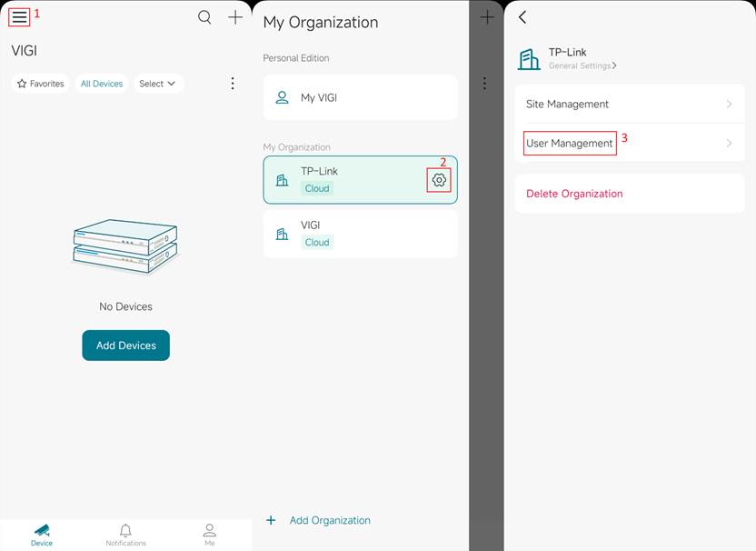
Task: Tap the Add Organization plus icon
Action: 271,520
